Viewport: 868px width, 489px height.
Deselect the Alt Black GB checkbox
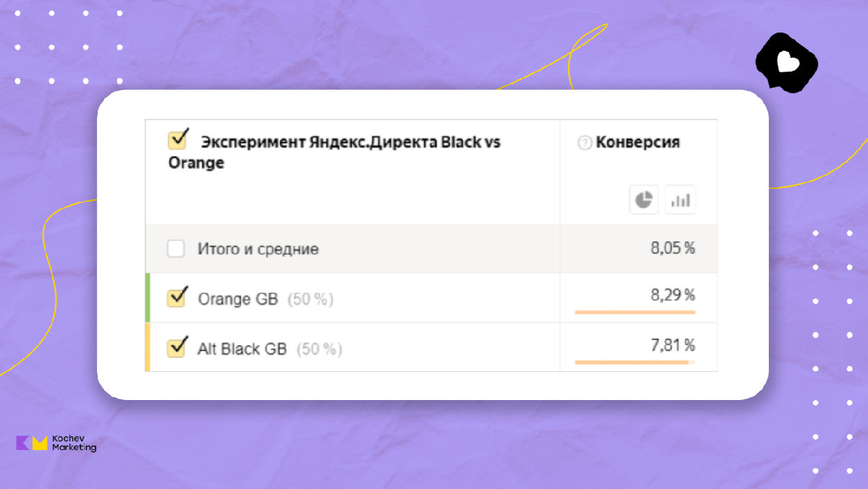click(176, 347)
